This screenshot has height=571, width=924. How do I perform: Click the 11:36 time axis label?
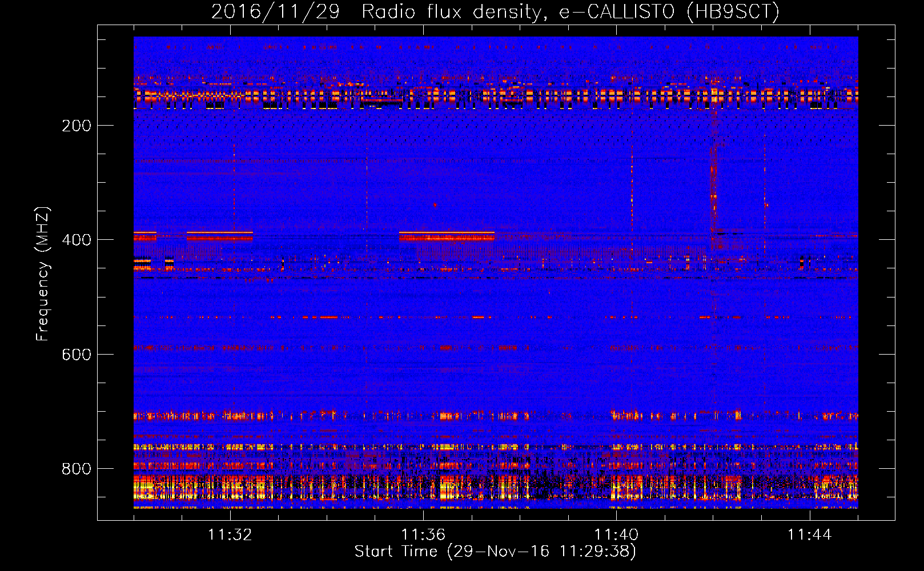click(423, 535)
